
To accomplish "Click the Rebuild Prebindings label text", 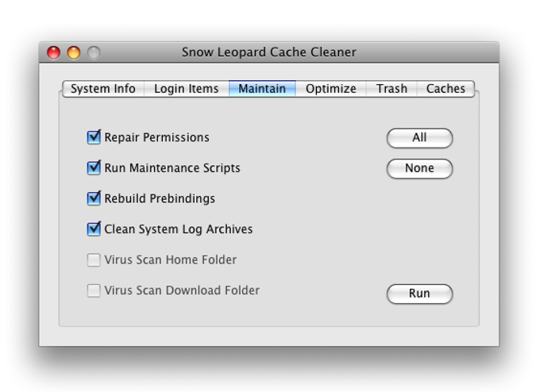I will pyautogui.click(x=160, y=198).
